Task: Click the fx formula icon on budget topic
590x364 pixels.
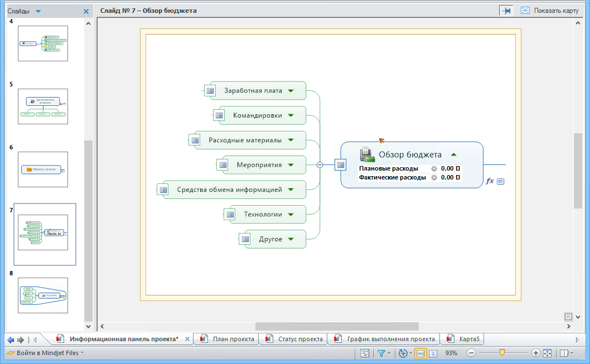Action: (490, 181)
